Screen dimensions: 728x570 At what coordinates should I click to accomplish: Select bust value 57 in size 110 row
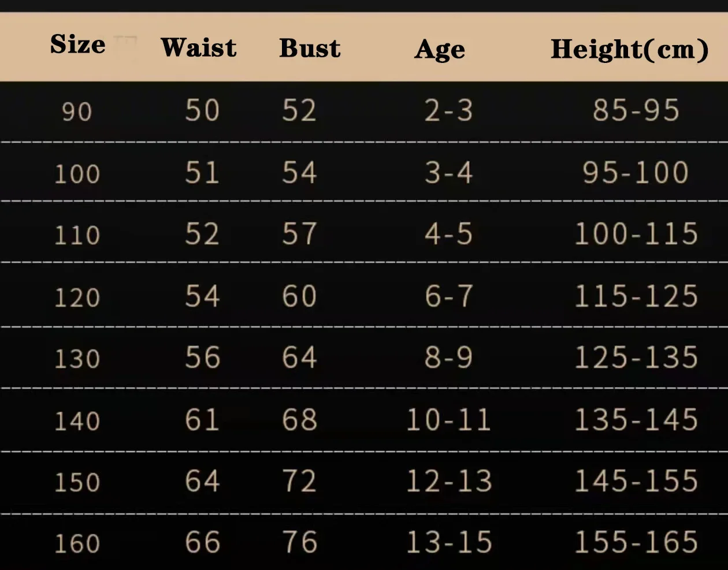(x=299, y=234)
